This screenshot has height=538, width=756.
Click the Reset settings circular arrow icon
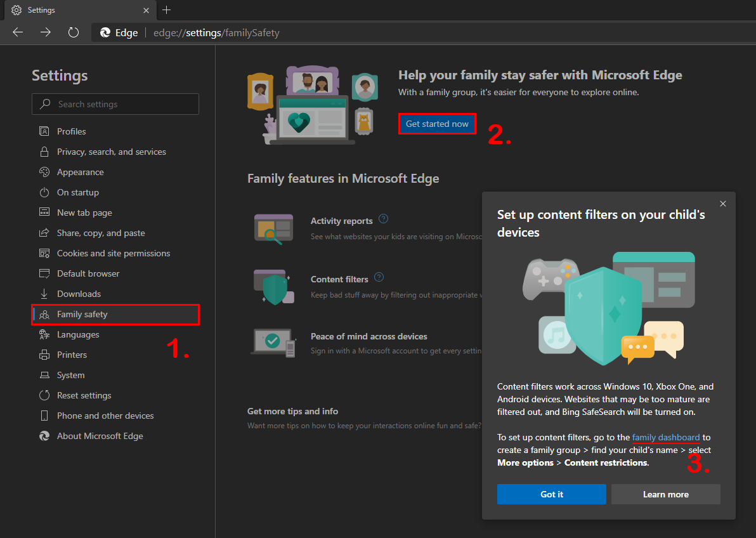(x=44, y=395)
